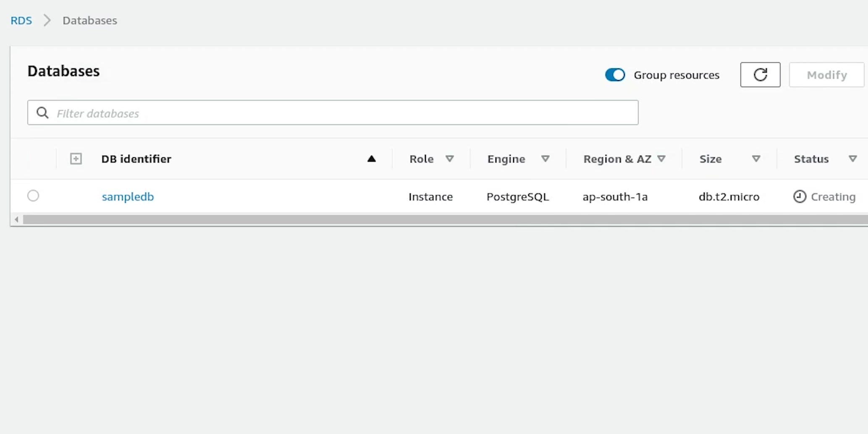Click the DB identifier ascending sort arrow
Image resolution: width=868 pixels, height=434 pixels.
(371, 159)
